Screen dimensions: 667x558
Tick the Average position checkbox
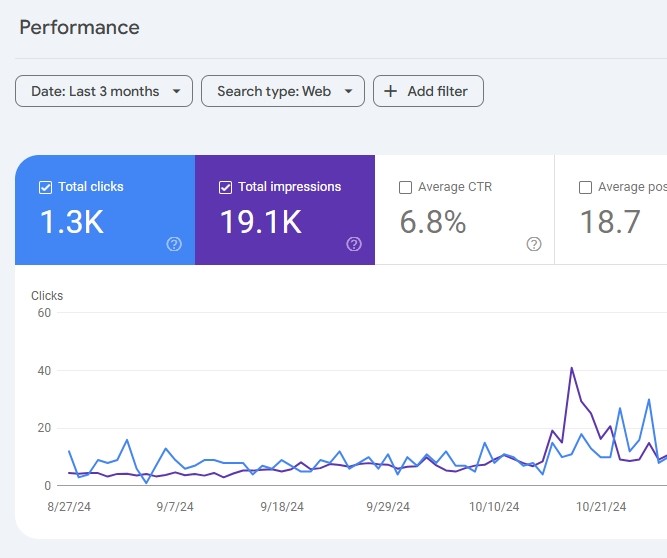(585, 187)
